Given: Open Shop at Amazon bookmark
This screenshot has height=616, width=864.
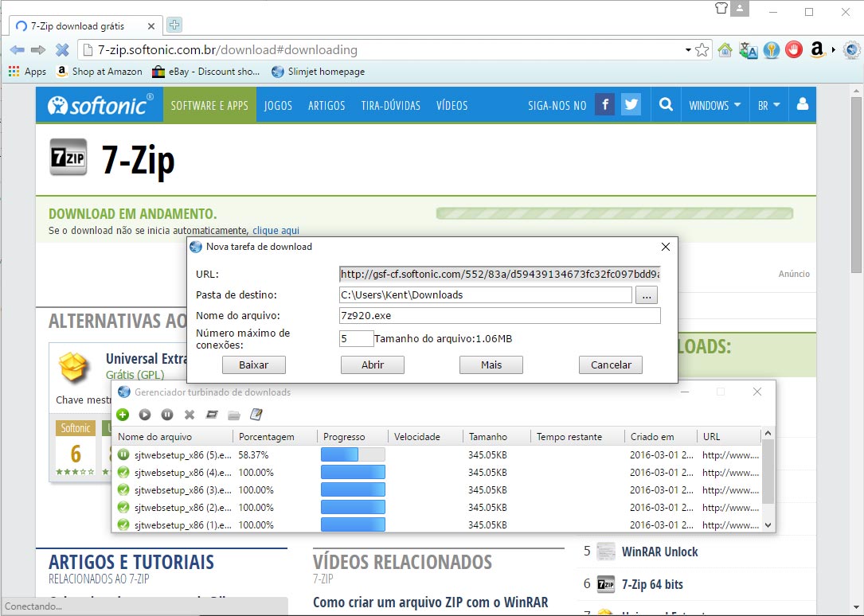Looking at the screenshot, I should click(x=100, y=72).
